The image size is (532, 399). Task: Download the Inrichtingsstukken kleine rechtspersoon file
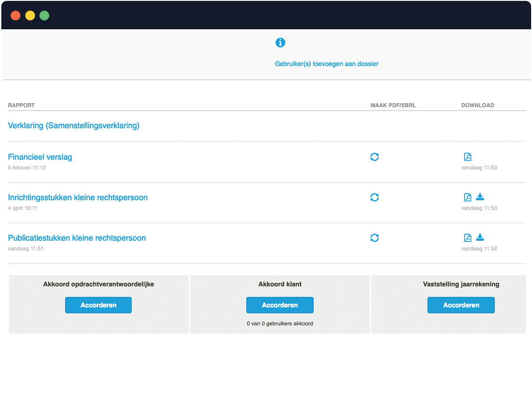480,197
